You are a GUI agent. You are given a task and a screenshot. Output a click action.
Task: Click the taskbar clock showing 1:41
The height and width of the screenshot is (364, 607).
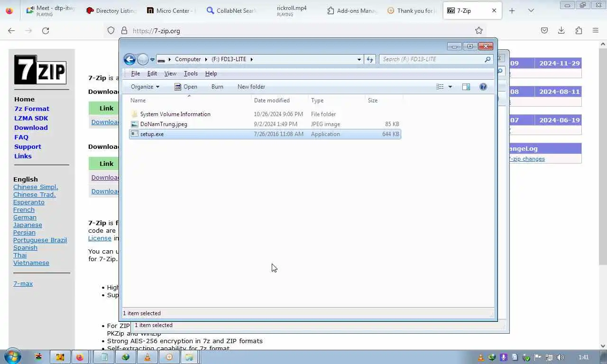(x=584, y=357)
